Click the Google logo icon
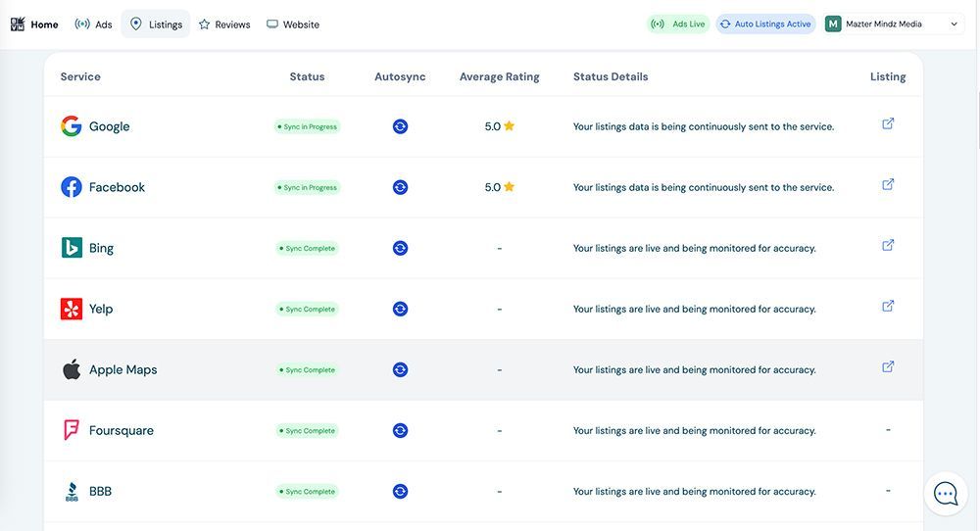The width and height of the screenshot is (980, 531). point(72,126)
